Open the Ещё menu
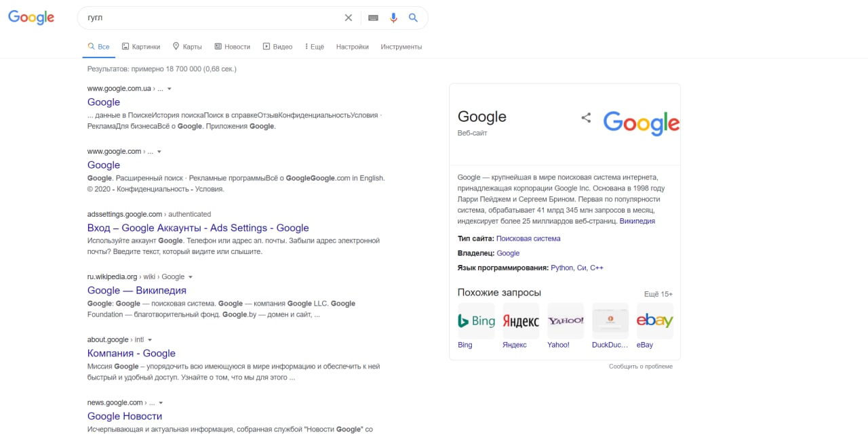Image resolution: width=868 pixels, height=435 pixels. click(315, 47)
